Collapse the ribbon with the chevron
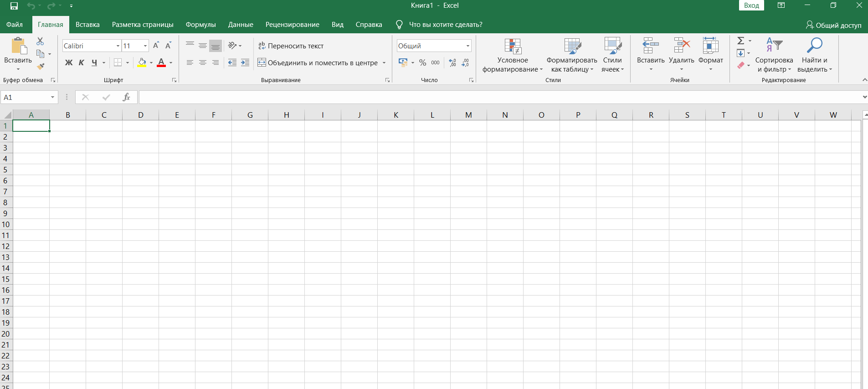This screenshot has height=389, width=868. tap(864, 80)
